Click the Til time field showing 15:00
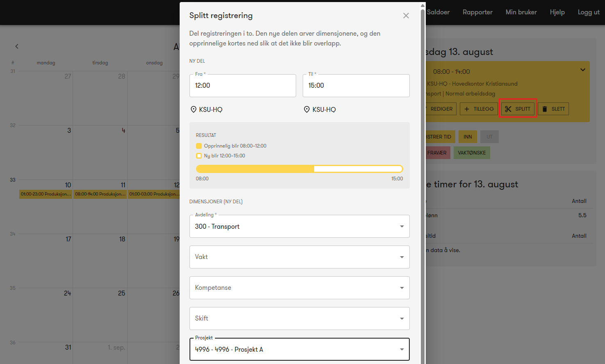This screenshot has width=605, height=364. (356, 86)
